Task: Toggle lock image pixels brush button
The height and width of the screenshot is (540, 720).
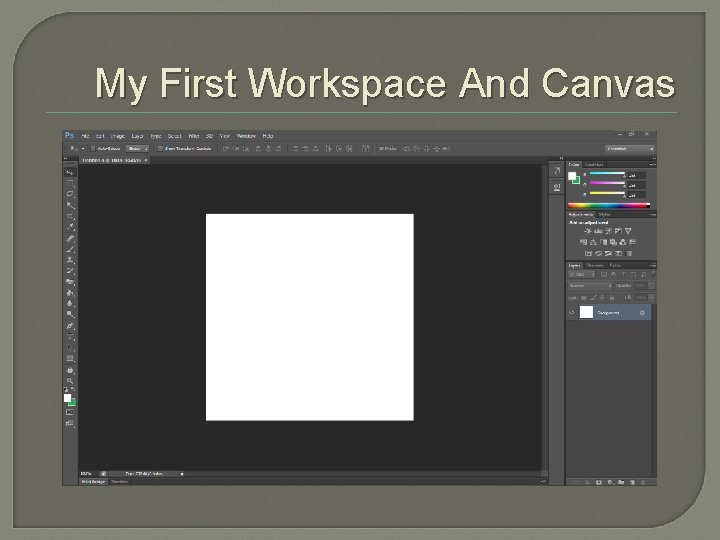Action: (x=593, y=298)
